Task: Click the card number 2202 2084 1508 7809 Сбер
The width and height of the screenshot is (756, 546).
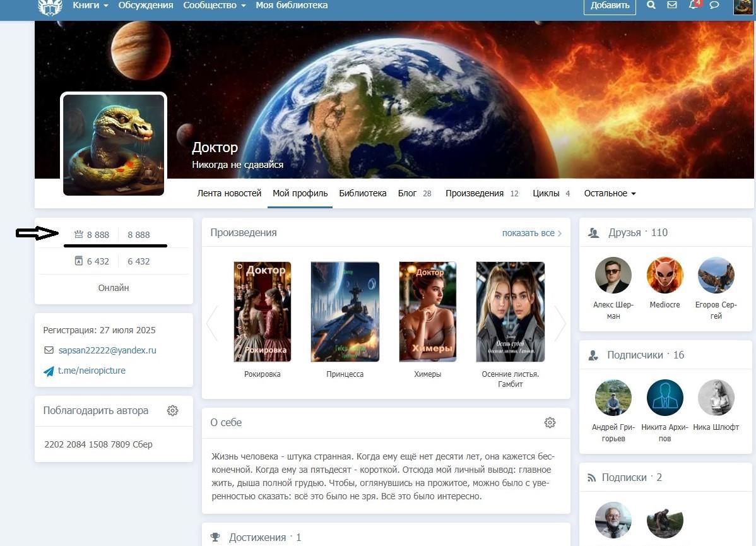Action: coord(98,444)
